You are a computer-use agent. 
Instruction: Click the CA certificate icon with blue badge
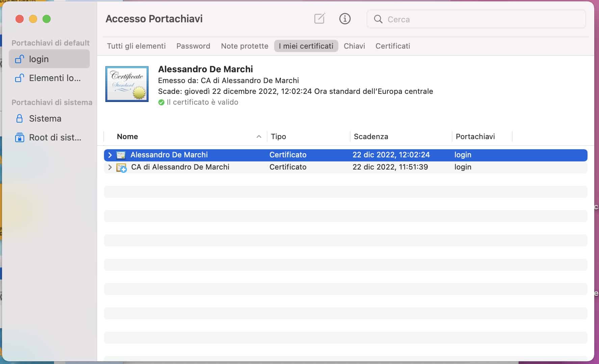pyautogui.click(x=121, y=167)
